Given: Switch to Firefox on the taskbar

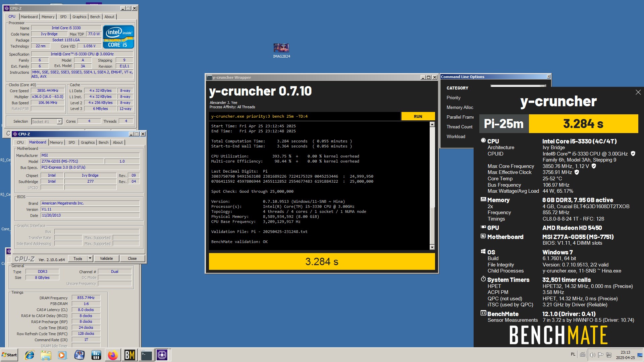Looking at the screenshot, I should (113, 355).
